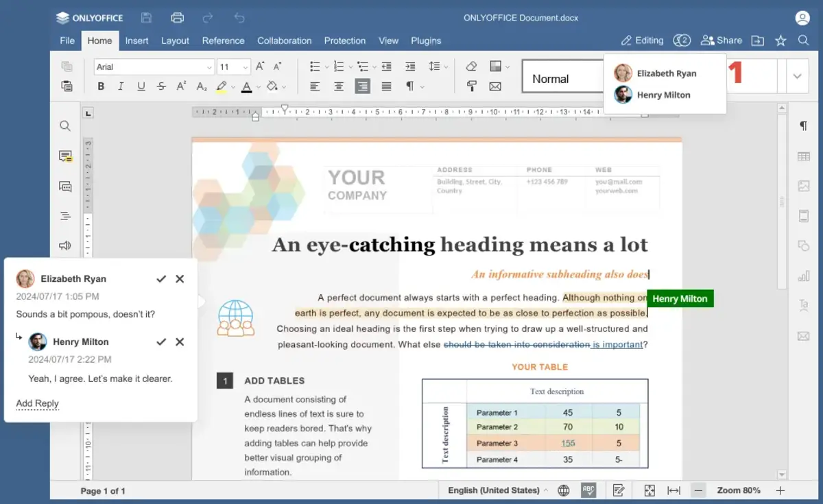Click the Copy icon in the toolbar
This screenshot has height=504, width=823.
[x=67, y=67]
